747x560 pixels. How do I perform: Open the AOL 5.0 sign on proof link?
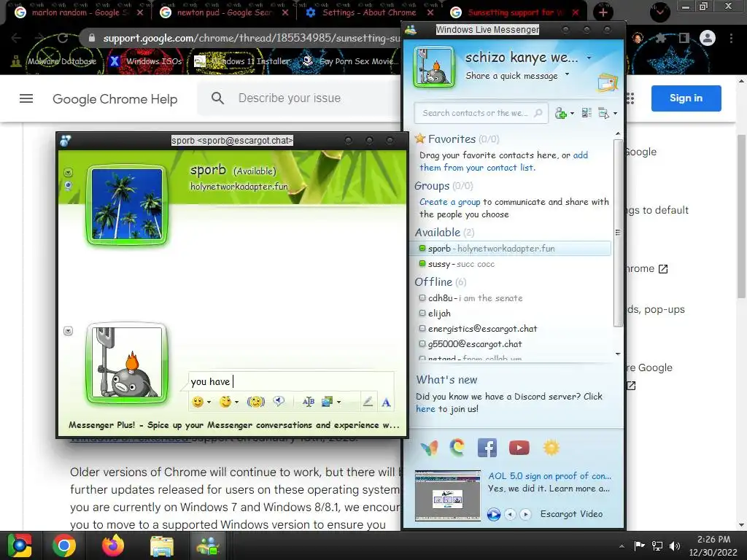click(549, 475)
